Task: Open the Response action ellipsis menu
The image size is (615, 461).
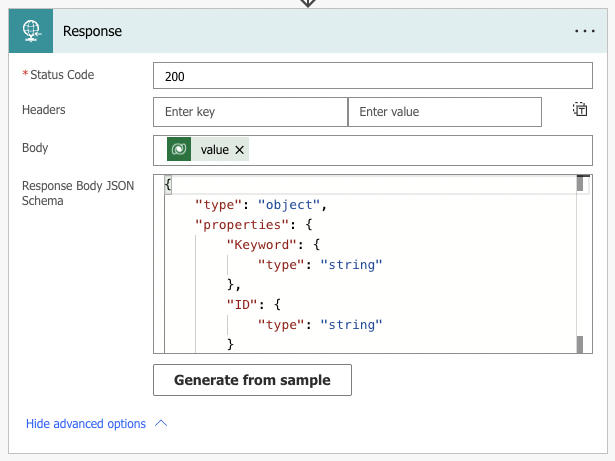Action: [x=584, y=31]
